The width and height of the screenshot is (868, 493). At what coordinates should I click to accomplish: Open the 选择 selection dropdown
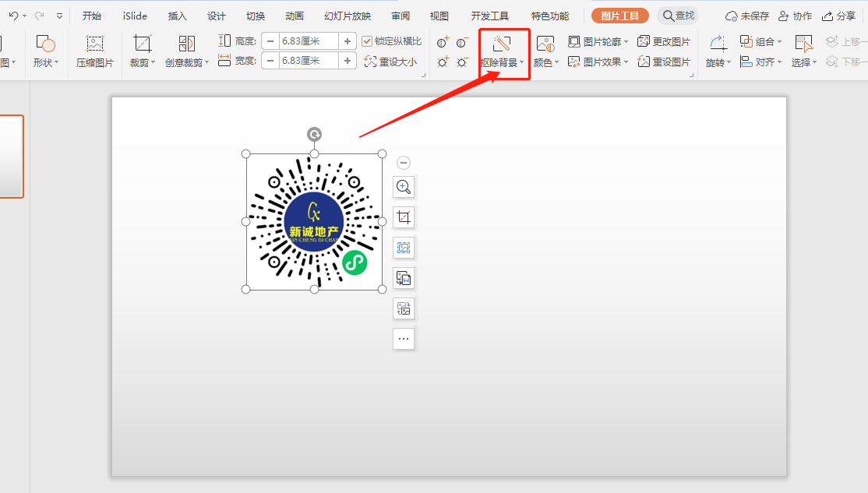coord(804,62)
